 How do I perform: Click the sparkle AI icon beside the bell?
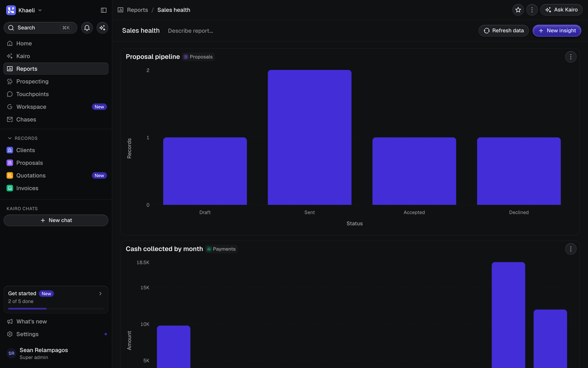(x=102, y=28)
